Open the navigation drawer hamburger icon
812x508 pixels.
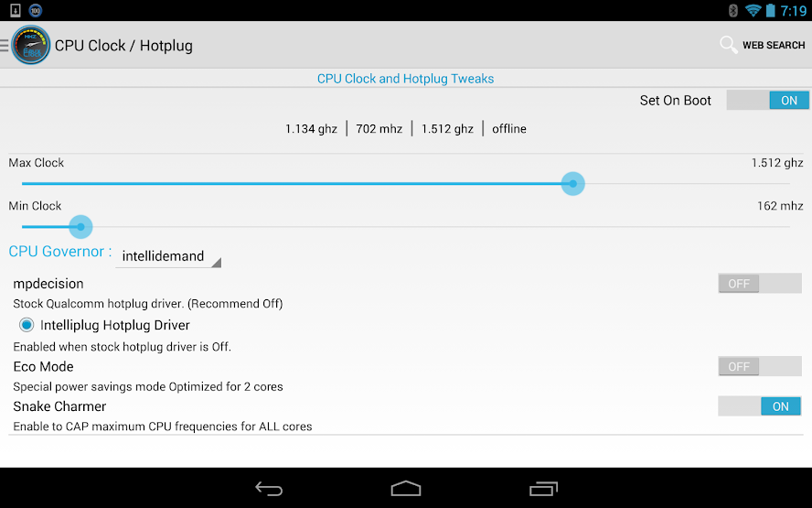pos(5,46)
